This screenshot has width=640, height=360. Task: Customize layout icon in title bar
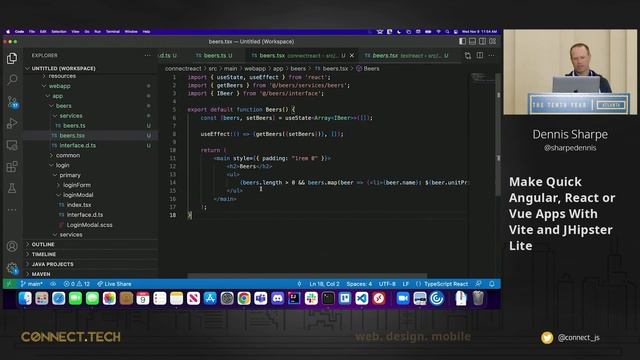[x=493, y=41]
